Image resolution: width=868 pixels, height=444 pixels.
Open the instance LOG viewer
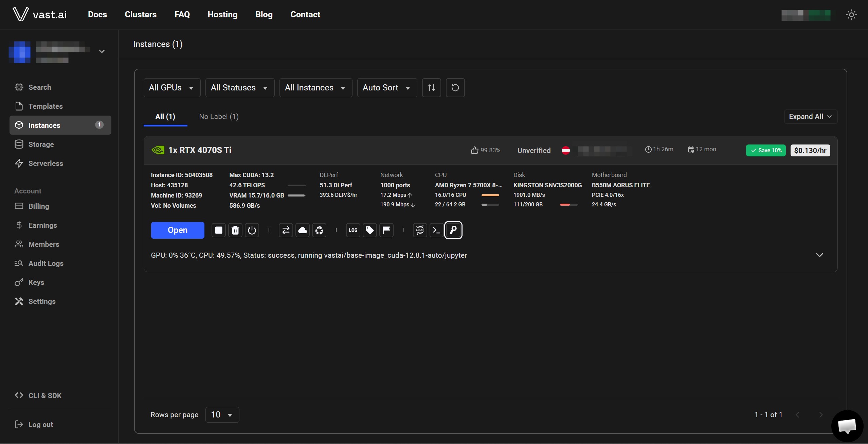[x=353, y=230]
